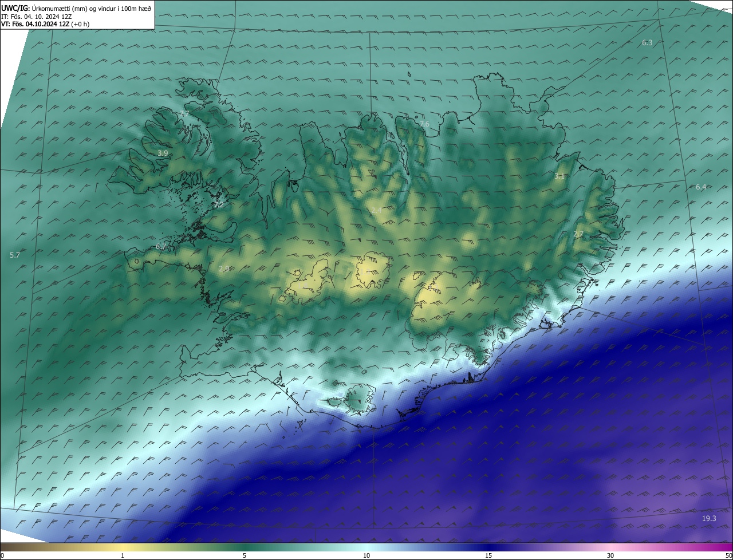Click the 1 label on the color scale
Viewport: 733px width, 560px height.
coord(123,555)
